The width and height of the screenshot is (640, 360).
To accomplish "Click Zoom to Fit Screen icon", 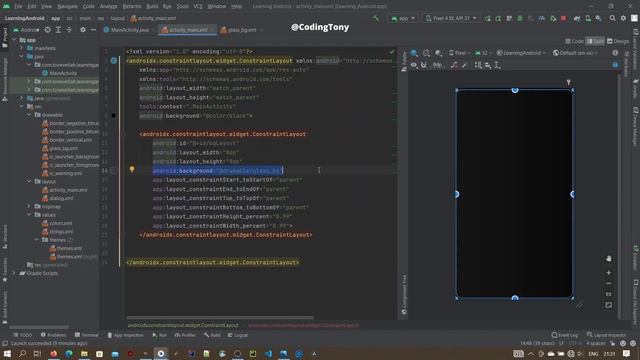I will tap(609, 305).
